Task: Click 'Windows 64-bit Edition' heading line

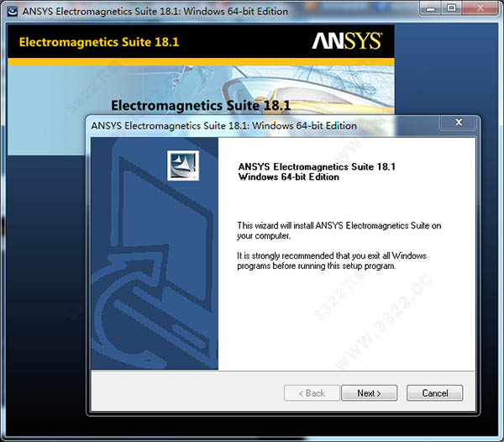Action: coord(289,176)
